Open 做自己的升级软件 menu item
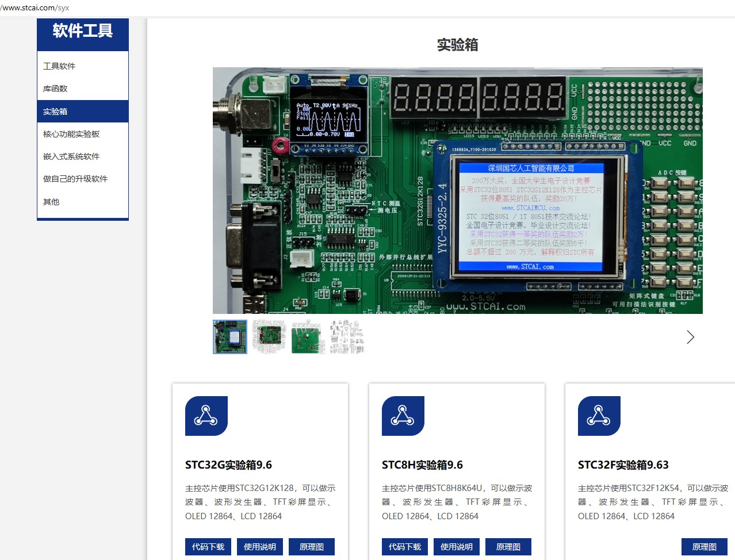735x560 pixels. click(x=83, y=179)
